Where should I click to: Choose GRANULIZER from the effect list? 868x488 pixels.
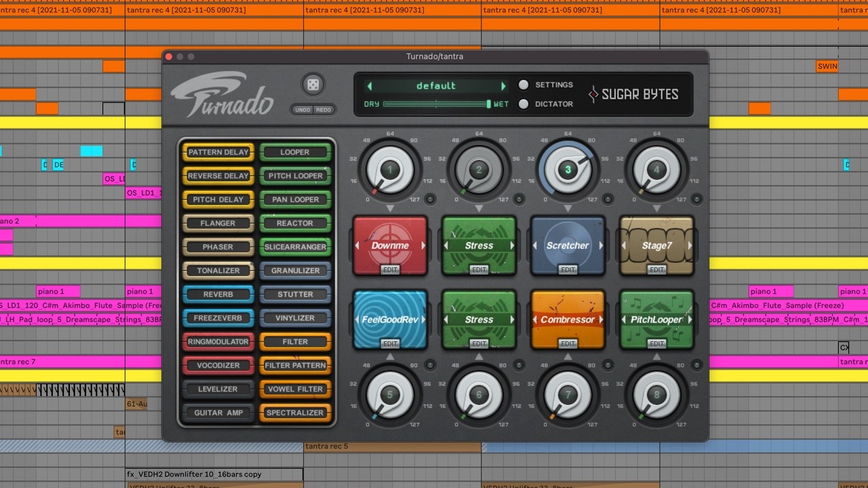click(x=295, y=270)
